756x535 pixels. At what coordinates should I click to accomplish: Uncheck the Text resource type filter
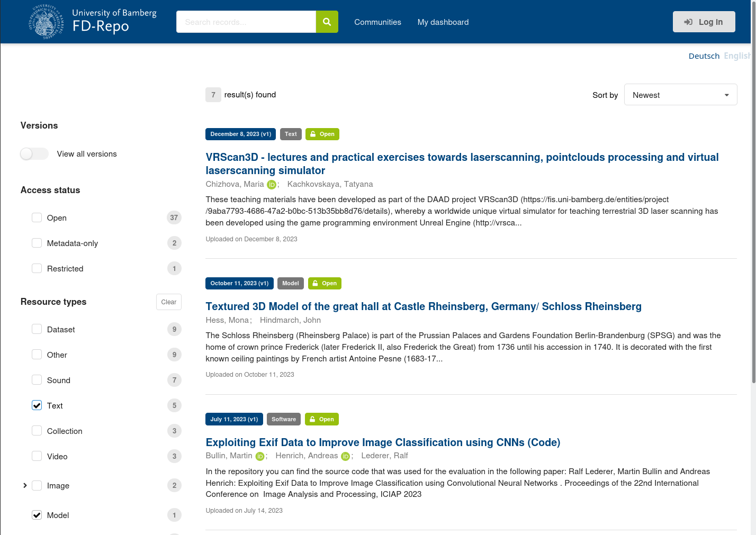pos(37,405)
